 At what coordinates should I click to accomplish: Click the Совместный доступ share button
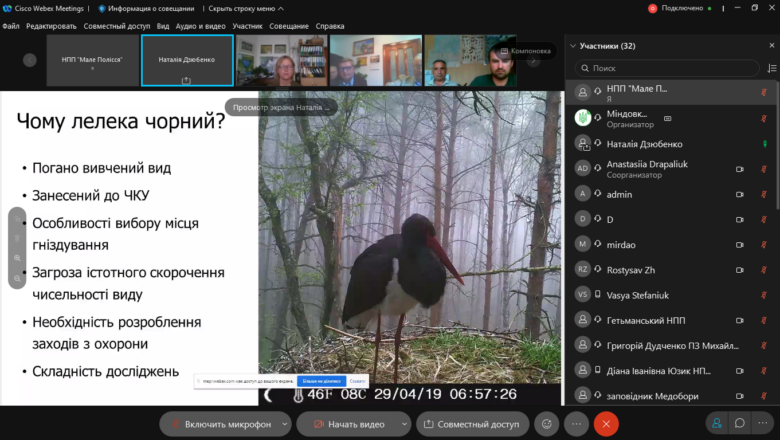point(472,424)
